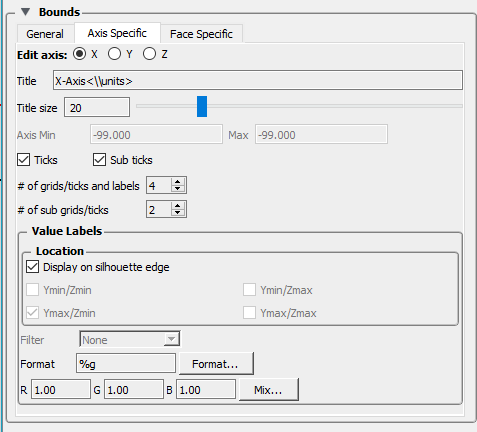Collapse the Bounds section triangle

coord(25,12)
